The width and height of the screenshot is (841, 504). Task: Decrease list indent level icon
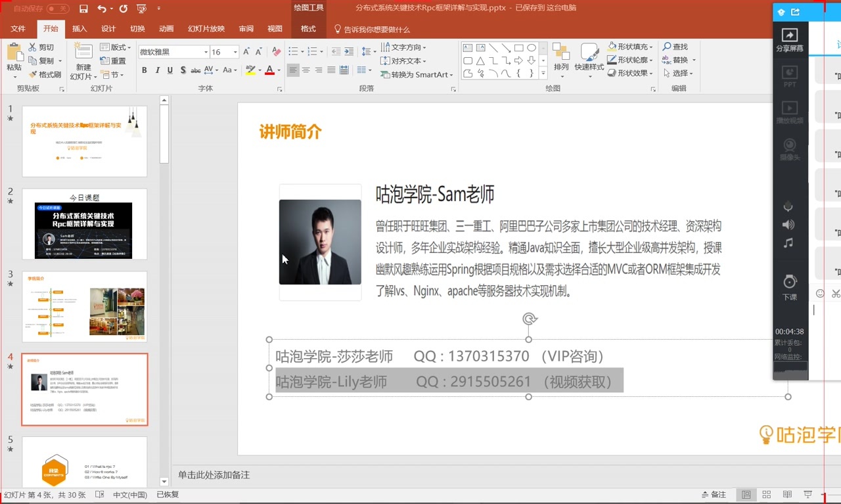click(x=336, y=51)
